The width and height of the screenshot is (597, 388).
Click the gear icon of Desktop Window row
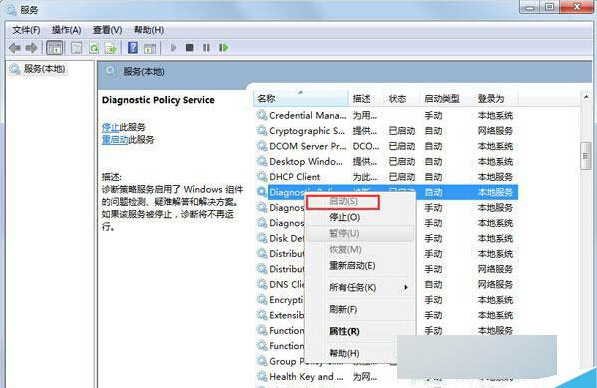click(262, 161)
